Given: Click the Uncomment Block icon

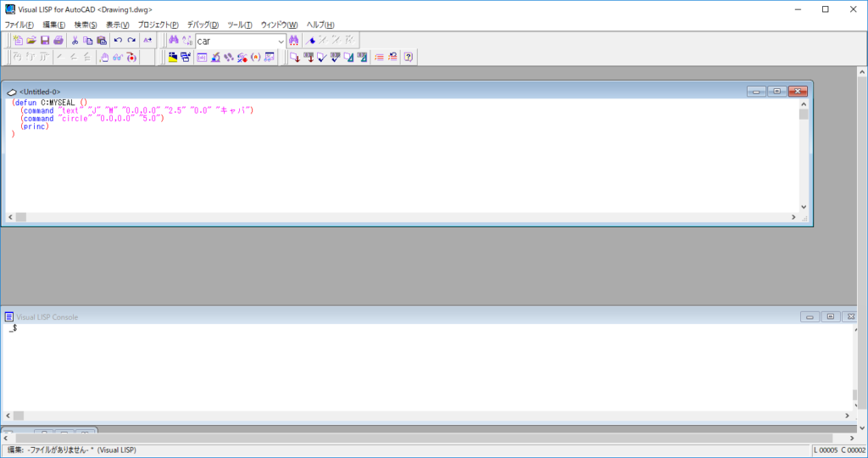Looking at the screenshot, I should click(392, 57).
